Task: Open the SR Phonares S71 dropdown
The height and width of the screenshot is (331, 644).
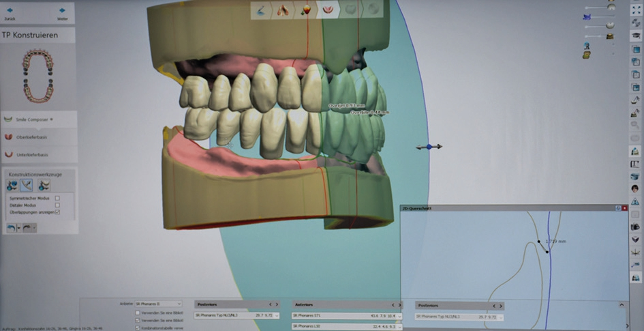Action: tap(347, 316)
